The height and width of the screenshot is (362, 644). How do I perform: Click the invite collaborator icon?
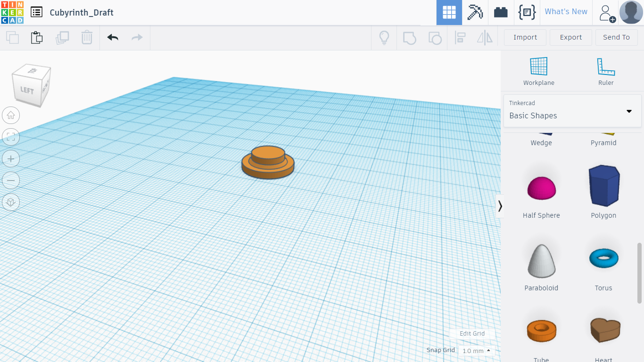(607, 13)
